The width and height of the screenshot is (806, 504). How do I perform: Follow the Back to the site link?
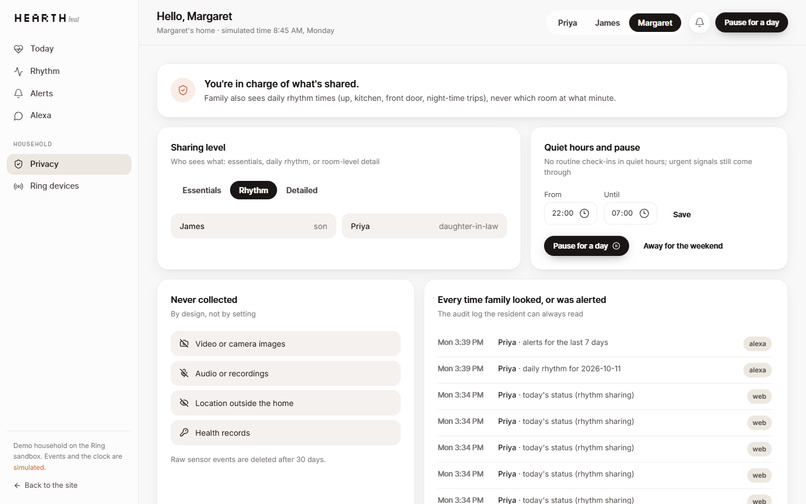46,485
